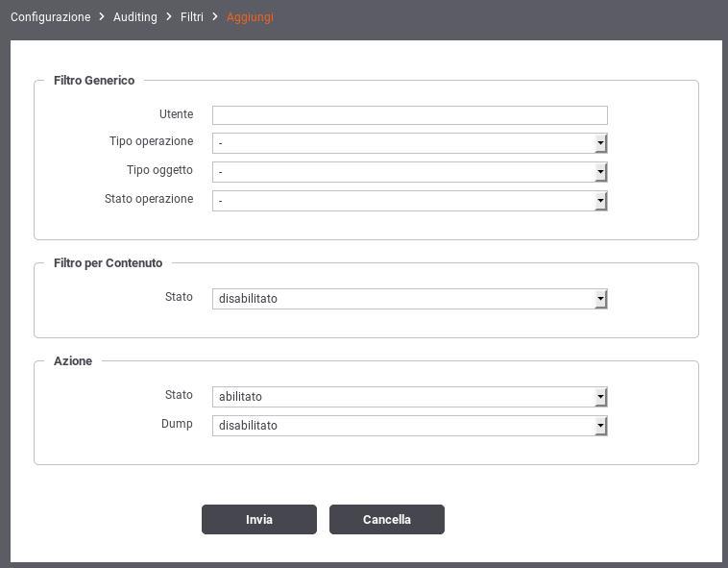Screen dimensions: 728x568
Task: Click the Azione section heading
Action: click(x=73, y=360)
